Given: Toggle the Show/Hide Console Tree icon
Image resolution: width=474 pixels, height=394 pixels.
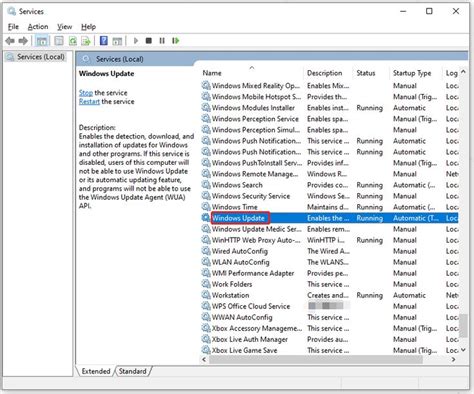Looking at the screenshot, I should [x=41, y=41].
